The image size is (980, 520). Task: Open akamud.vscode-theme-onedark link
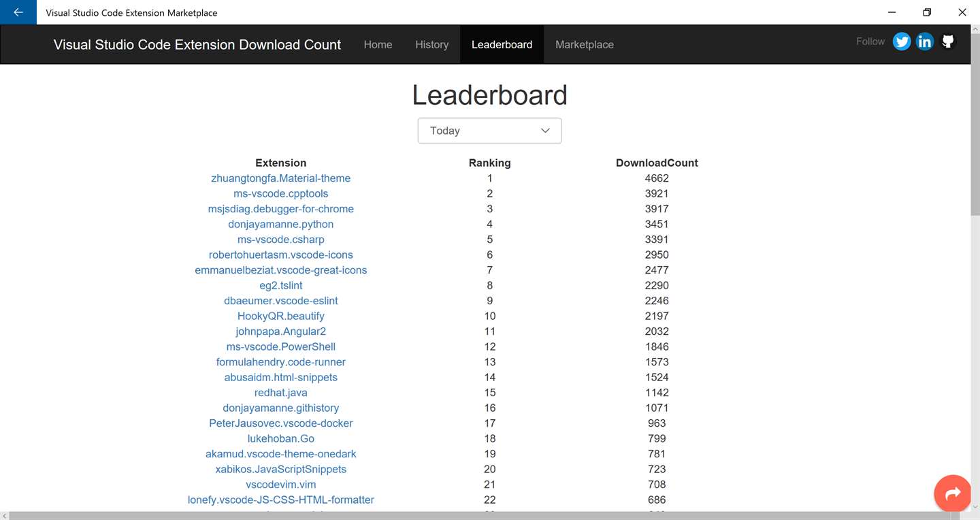coord(281,454)
